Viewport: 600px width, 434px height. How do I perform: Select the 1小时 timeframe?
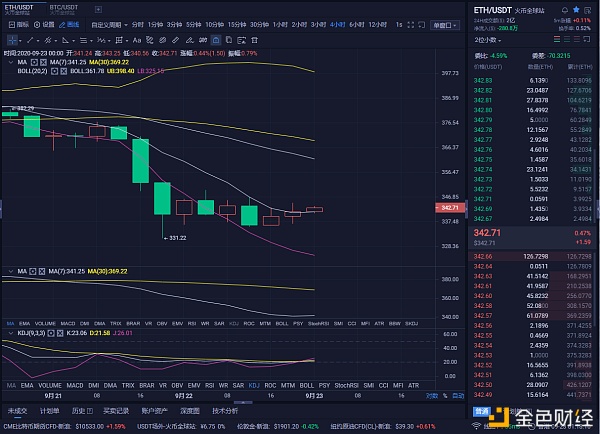point(280,25)
